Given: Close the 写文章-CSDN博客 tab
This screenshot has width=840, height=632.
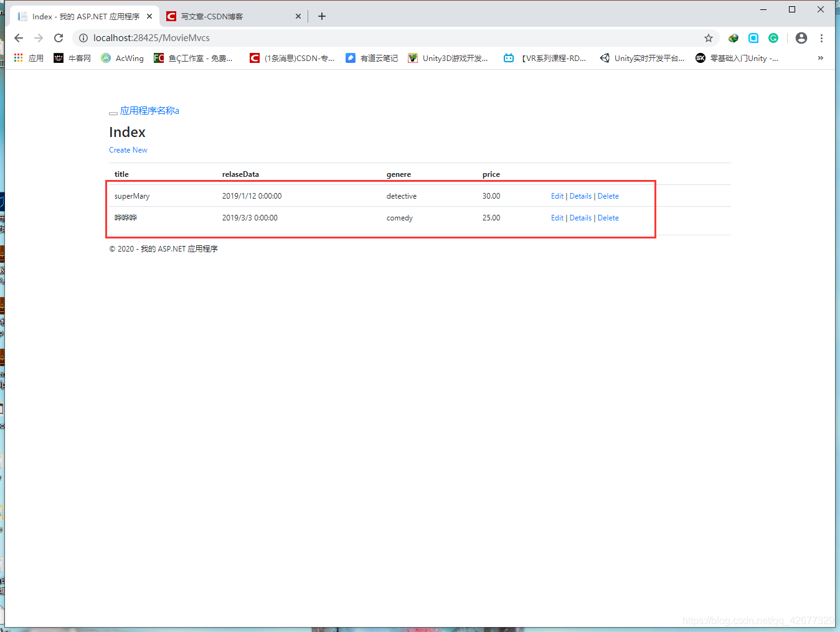Looking at the screenshot, I should 298,16.
